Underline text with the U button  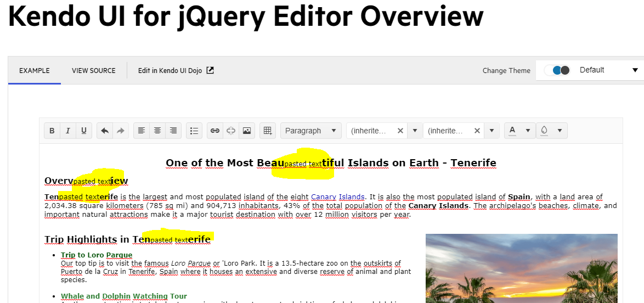[x=84, y=131]
